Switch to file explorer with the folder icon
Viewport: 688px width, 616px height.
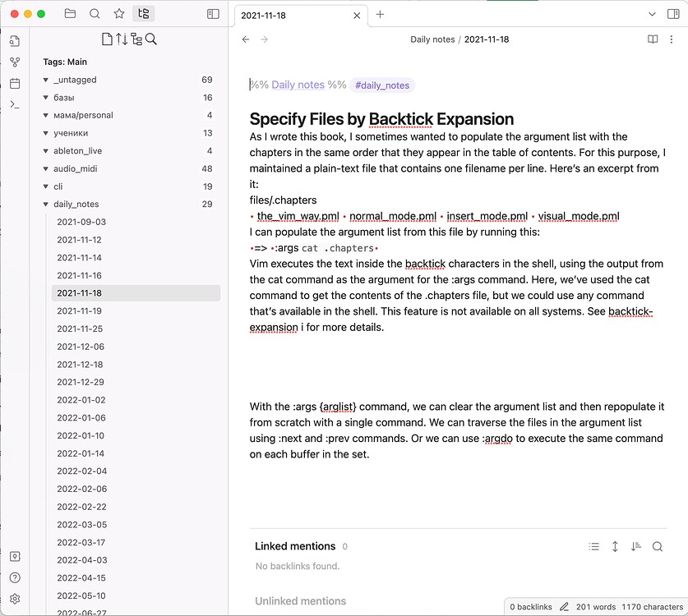(70, 14)
